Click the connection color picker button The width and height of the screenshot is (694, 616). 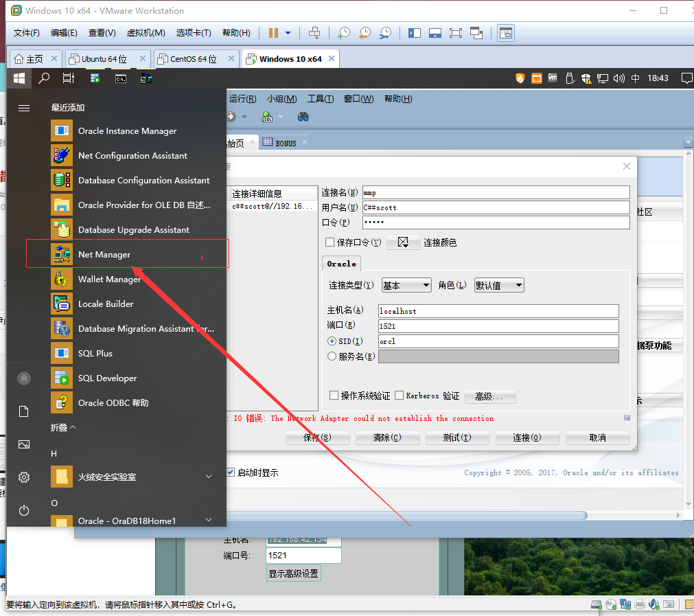(x=403, y=242)
